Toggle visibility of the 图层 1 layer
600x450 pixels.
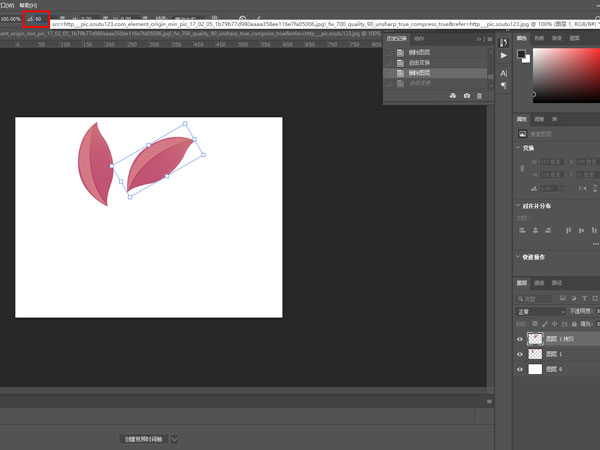[520, 354]
